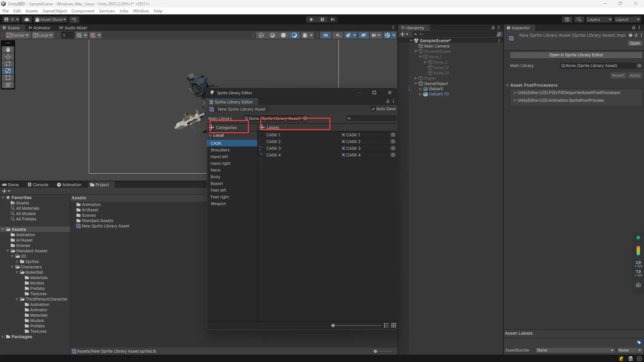644x362 pixels.
Task: Select the Hand view tool
Action: 8,49
